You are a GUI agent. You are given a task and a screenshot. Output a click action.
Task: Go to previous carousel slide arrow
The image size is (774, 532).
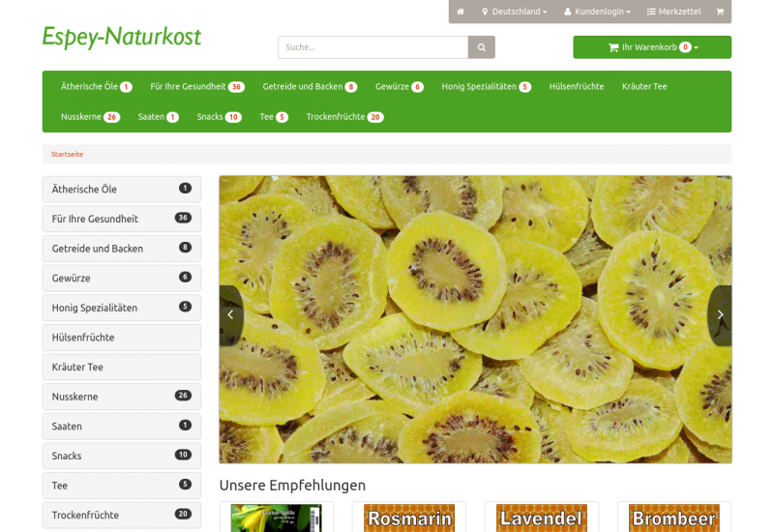(x=230, y=314)
